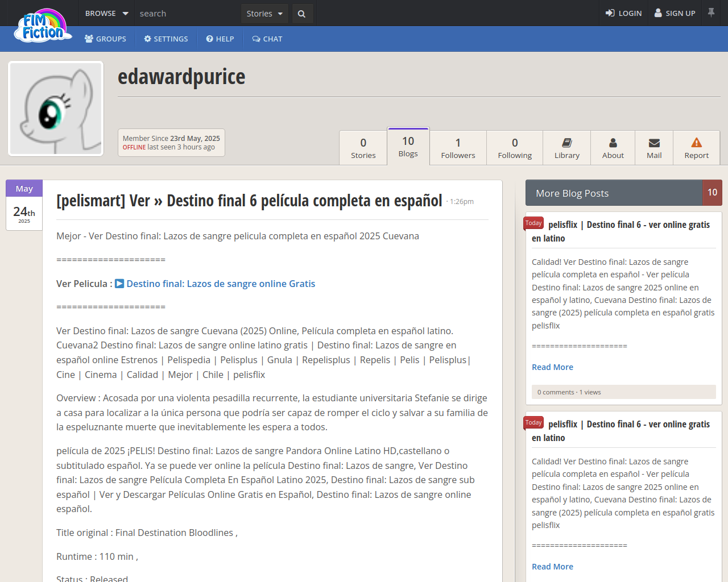Click the play icon before the movie link
728x582 pixels.
click(x=119, y=284)
